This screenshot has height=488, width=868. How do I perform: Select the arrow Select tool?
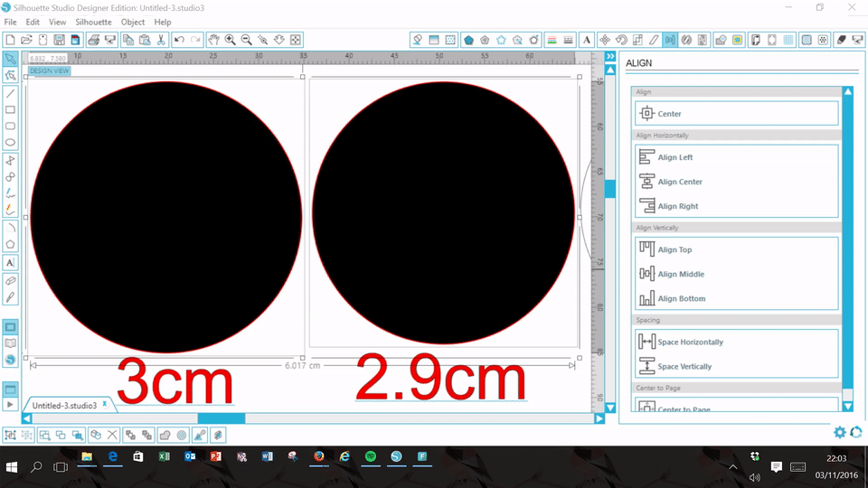[x=10, y=59]
